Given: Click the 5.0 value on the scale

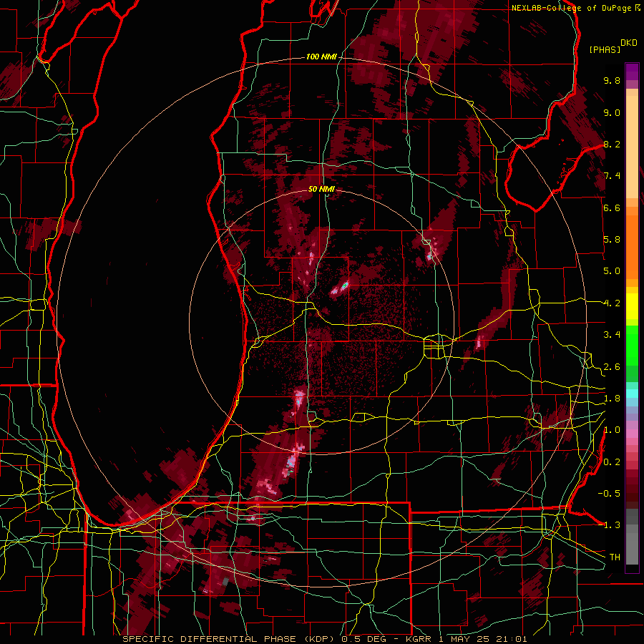Looking at the screenshot, I should coord(612,271).
